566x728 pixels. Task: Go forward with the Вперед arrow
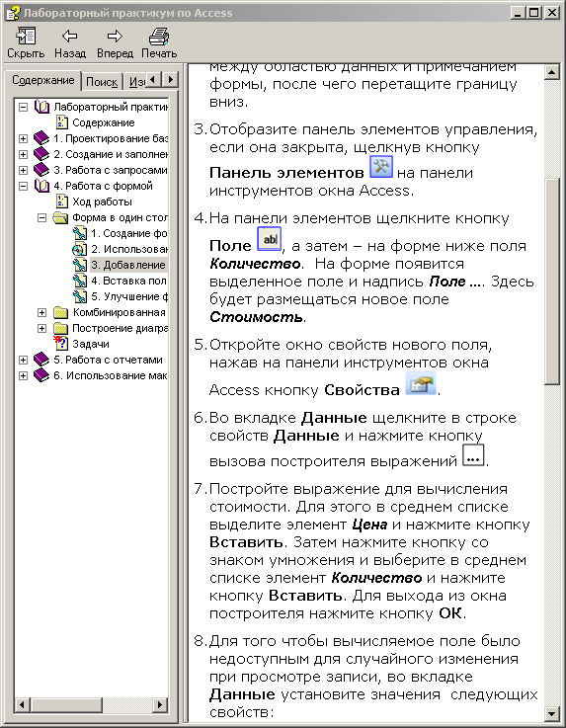tap(115, 36)
